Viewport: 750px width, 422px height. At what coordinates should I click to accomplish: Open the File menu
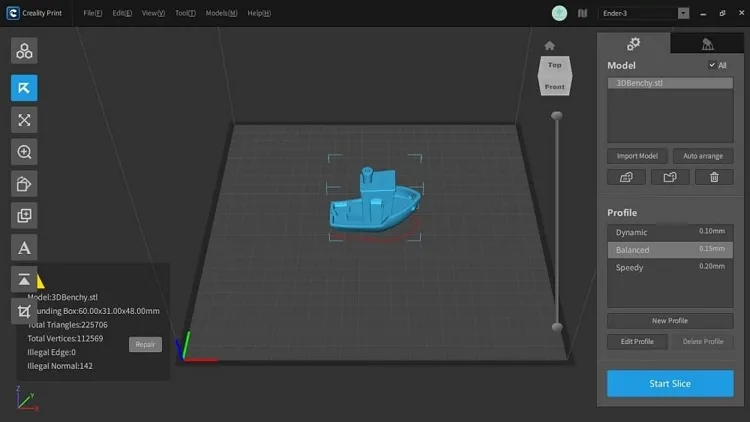pos(92,13)
